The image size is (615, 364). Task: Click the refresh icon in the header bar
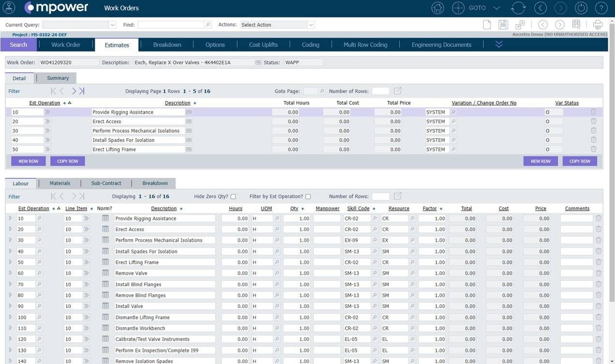pos(518,8)
